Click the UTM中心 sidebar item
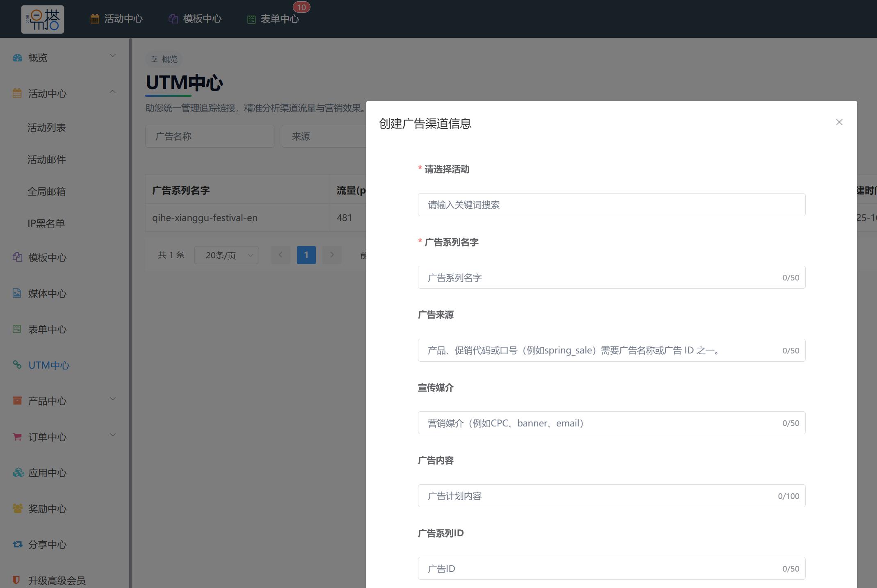 (x=48, y=365)
